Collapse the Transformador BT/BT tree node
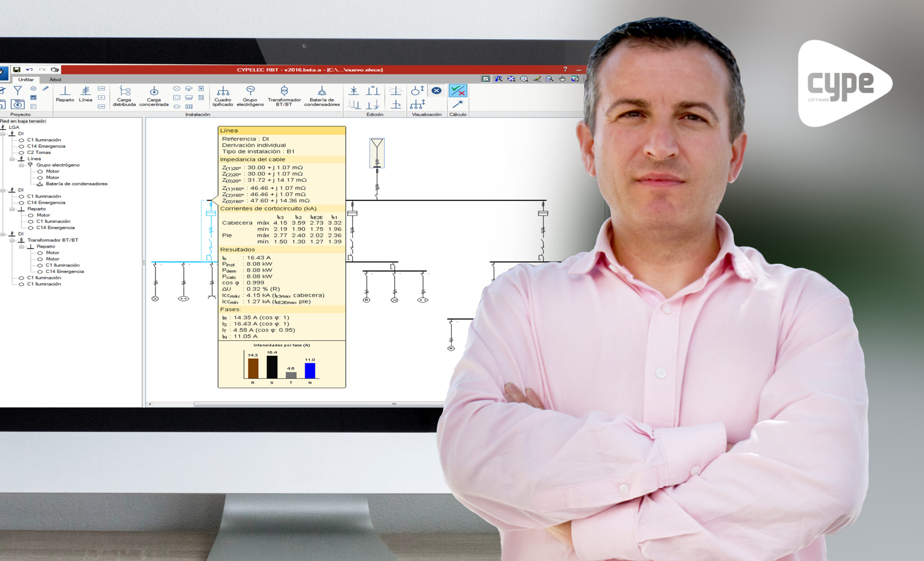The height and width of the screenshot is (561, 924). 12,240
